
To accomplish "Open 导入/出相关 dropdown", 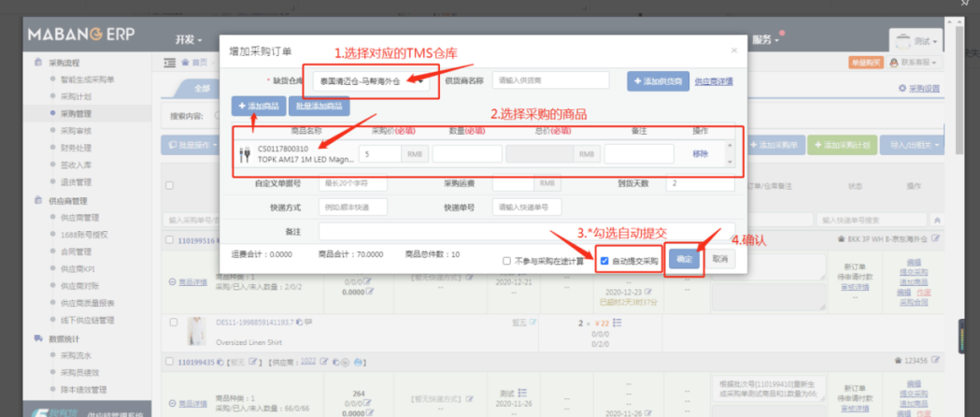I will (x=911, y=144).
